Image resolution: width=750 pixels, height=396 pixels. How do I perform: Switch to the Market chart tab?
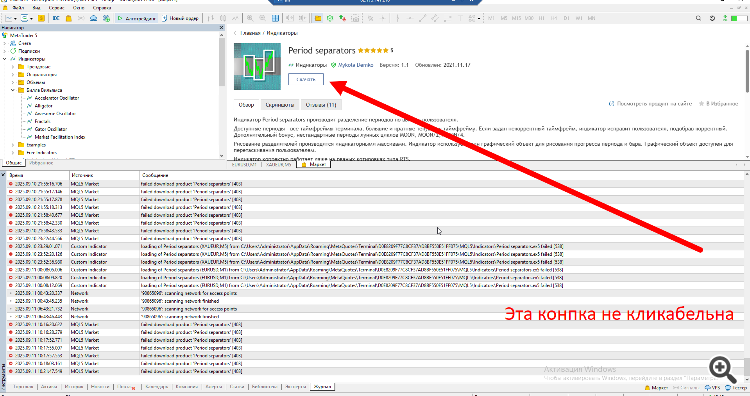314,165
